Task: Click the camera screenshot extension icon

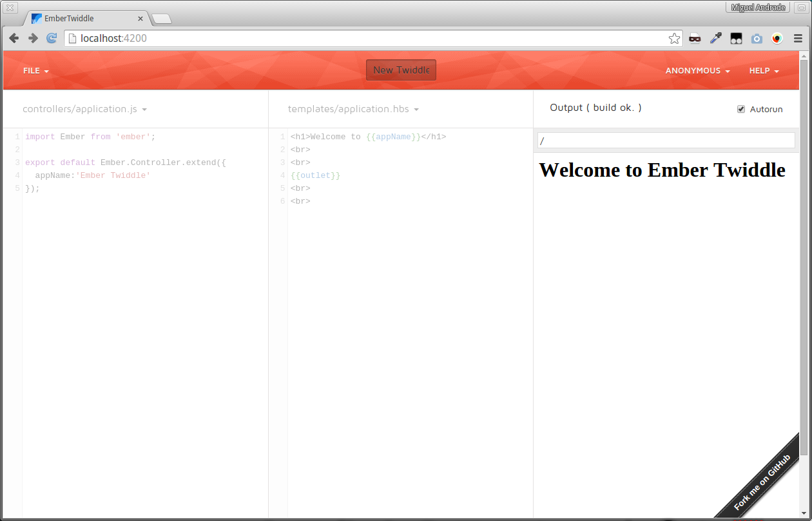Action: pos(757,39)
